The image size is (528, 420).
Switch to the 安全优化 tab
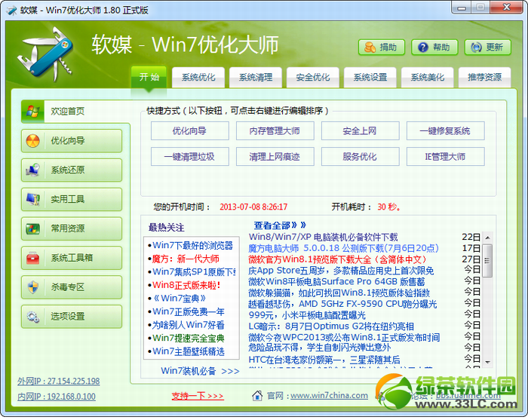[313, 78]
